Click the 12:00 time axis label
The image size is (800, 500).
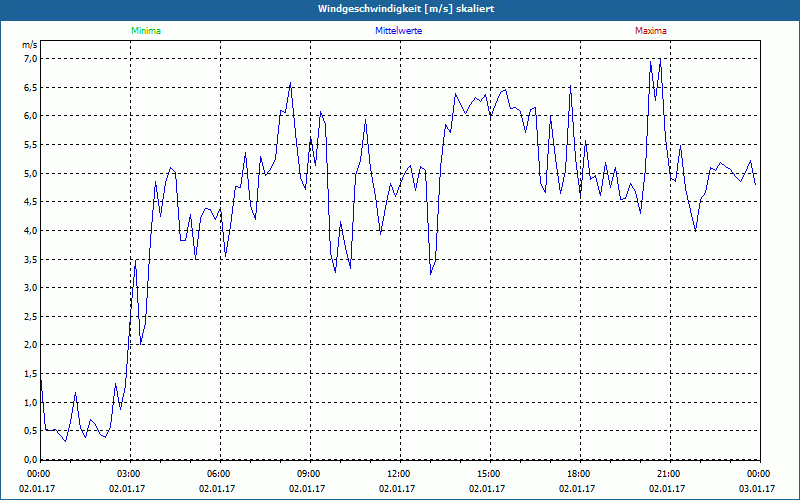[399, 474]
